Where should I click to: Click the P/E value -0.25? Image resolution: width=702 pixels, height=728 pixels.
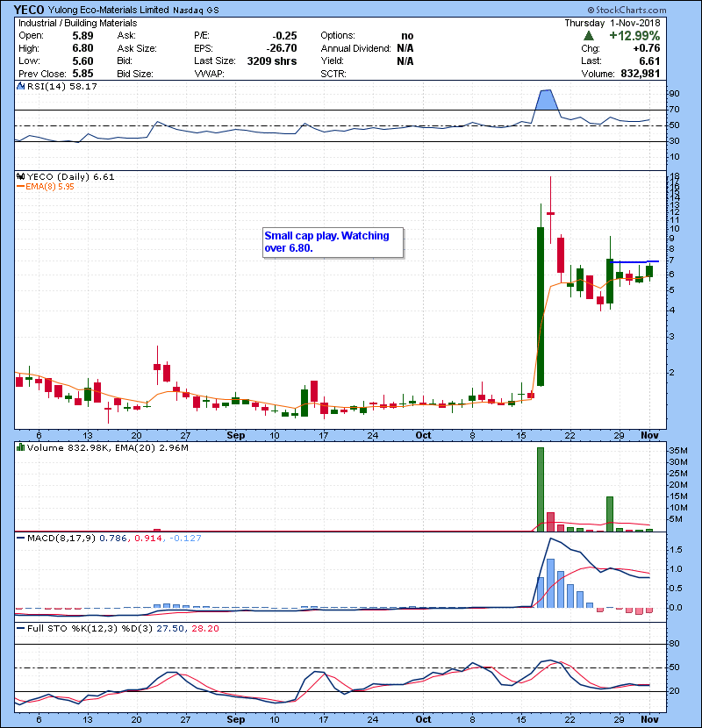(284, 36)
